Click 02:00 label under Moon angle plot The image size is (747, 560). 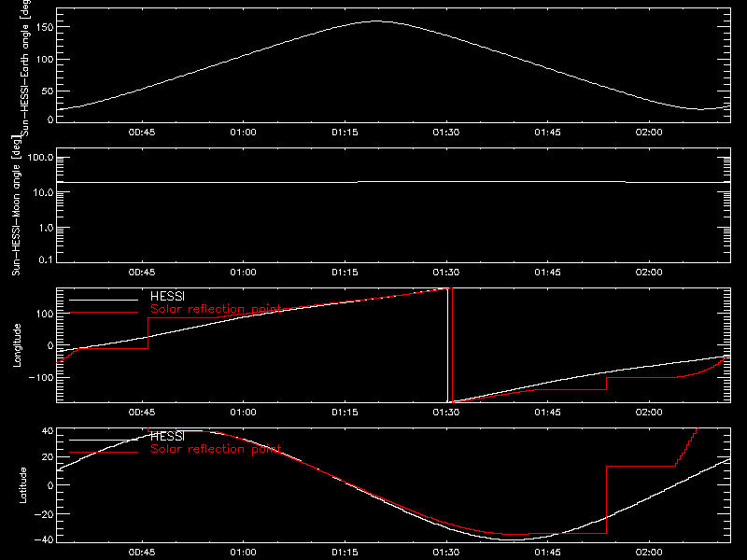pyautogui.click(x=649, y=273)
